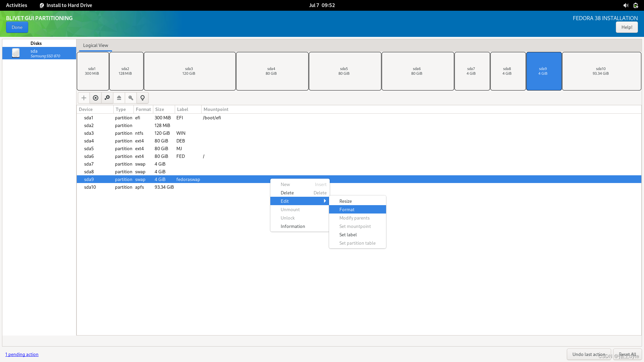644x362 pixels.
Task: Select the sda Samsung SSD disk icon
Action: click(16, 53)
